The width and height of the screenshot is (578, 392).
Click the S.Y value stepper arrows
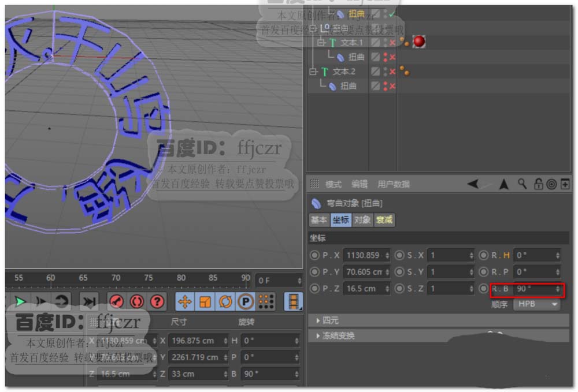tap(471, 272)
